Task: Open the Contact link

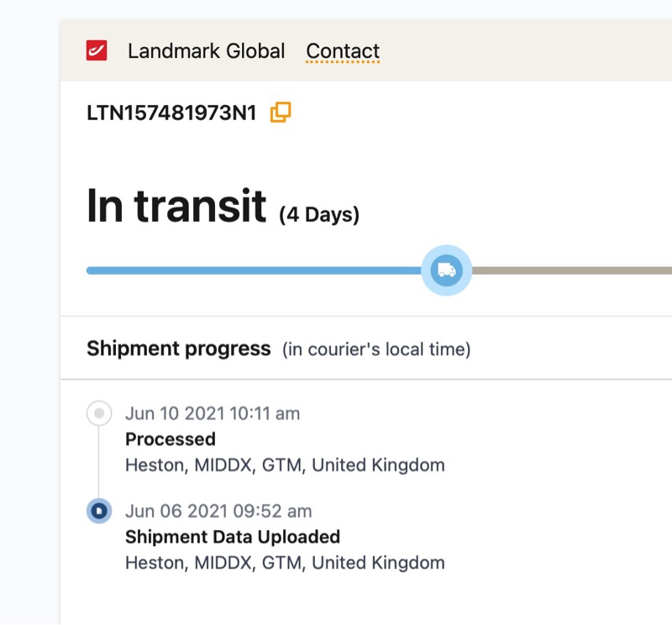Action: pos(343,51)
